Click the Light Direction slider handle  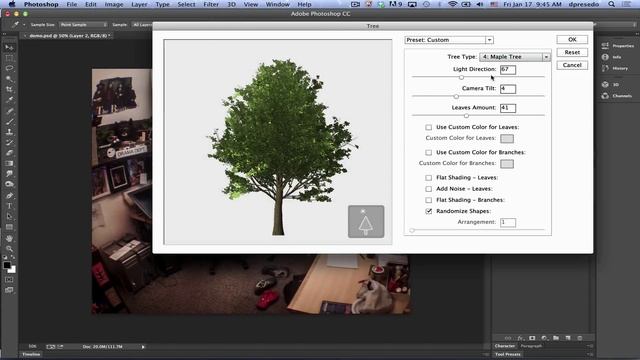click(x=461, y=77)
